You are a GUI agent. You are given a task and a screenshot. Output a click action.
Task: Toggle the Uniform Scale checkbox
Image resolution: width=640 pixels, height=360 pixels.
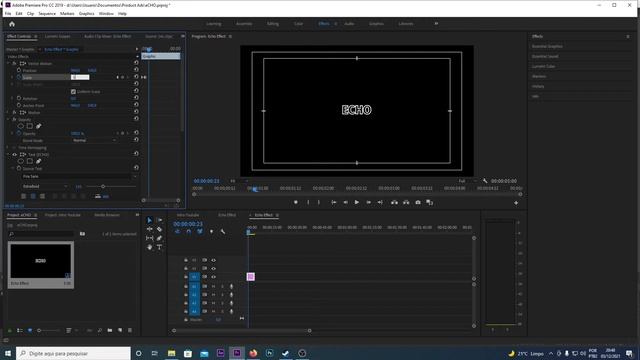(73, 91)
